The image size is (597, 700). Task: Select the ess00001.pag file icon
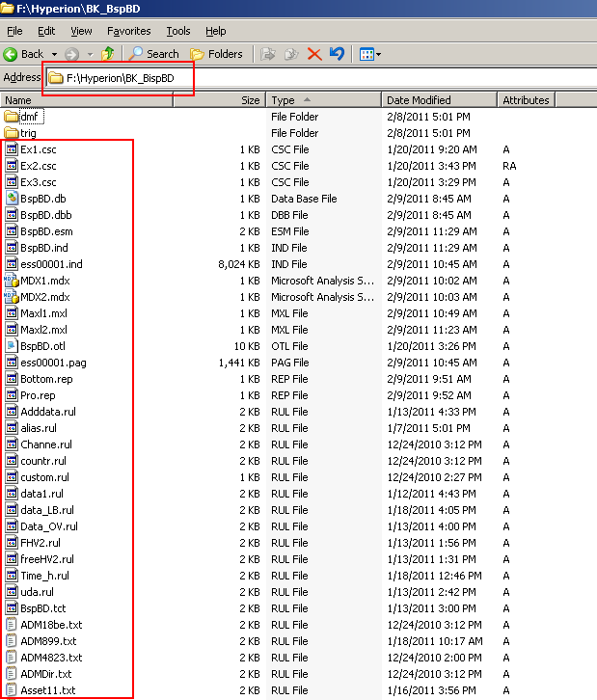(x=12, y=363)
